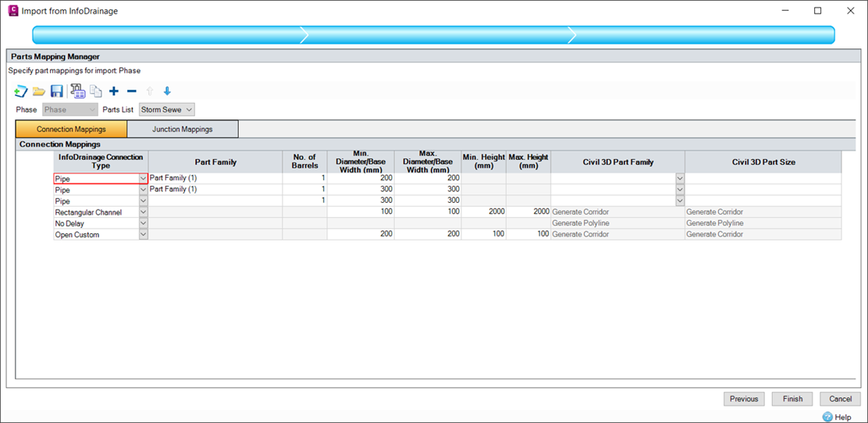Click Generate Polyline in Civil 3D Part Size column

[x=763, y=223]
